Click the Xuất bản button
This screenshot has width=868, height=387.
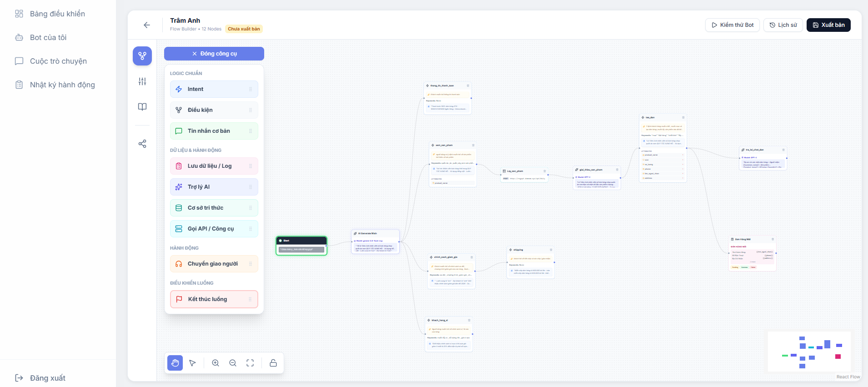(x=828, y=25)
